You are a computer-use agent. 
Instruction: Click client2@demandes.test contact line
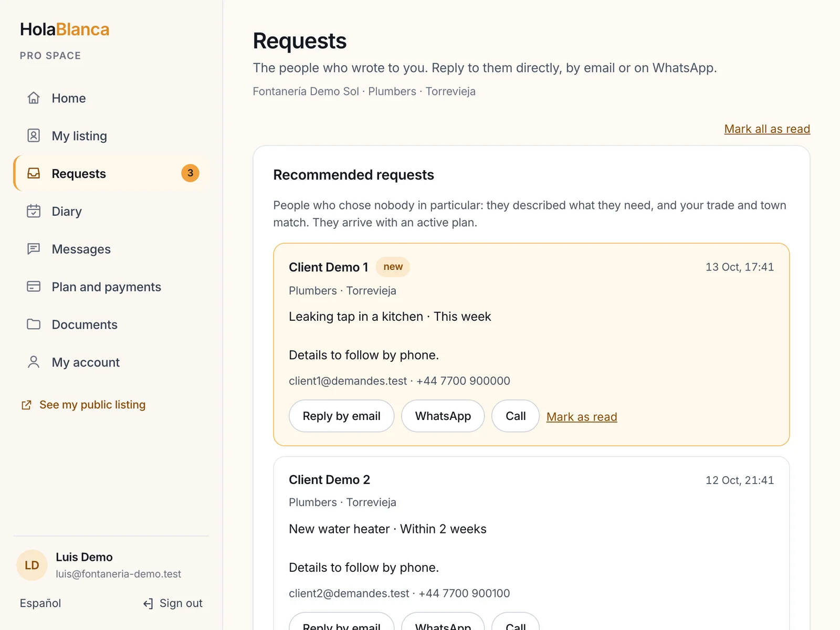click(400, 593)
